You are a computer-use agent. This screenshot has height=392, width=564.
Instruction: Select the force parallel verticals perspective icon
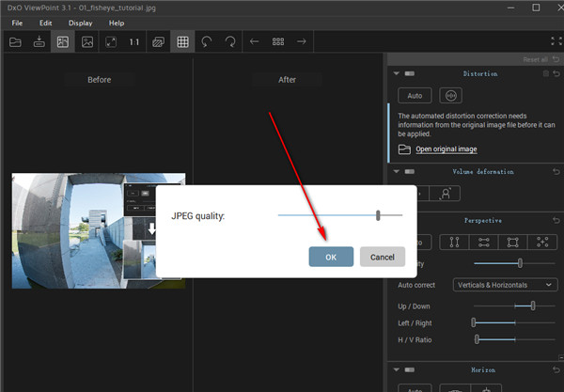[453, 242]
